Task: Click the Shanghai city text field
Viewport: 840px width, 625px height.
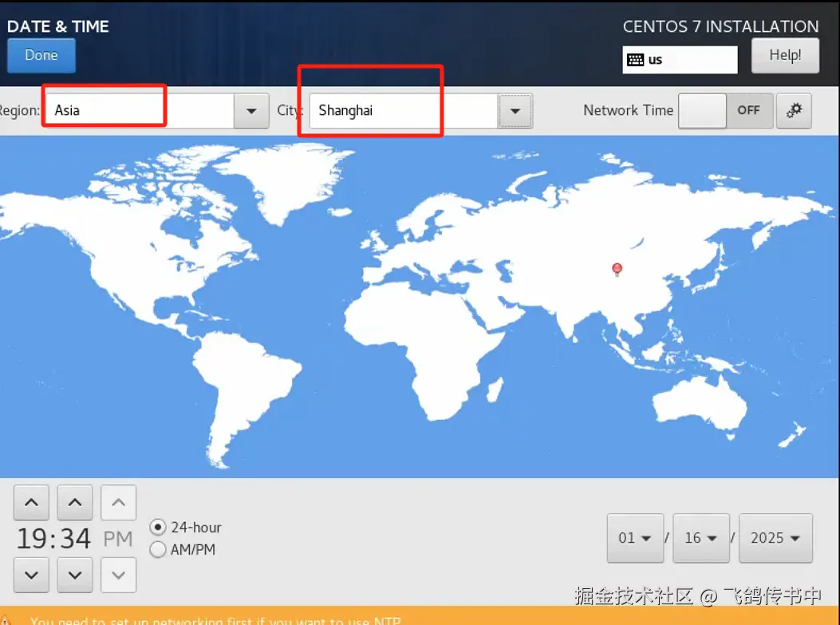Action: (404, 111)
